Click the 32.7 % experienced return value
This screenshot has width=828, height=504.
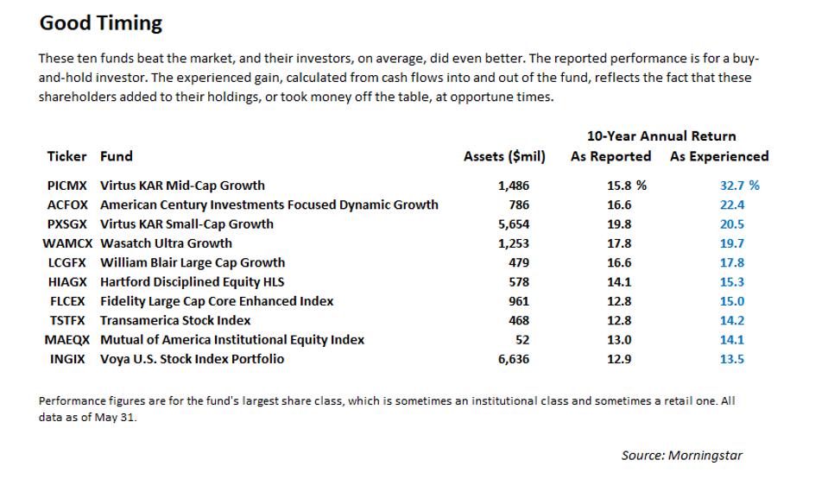click(739, 186)
